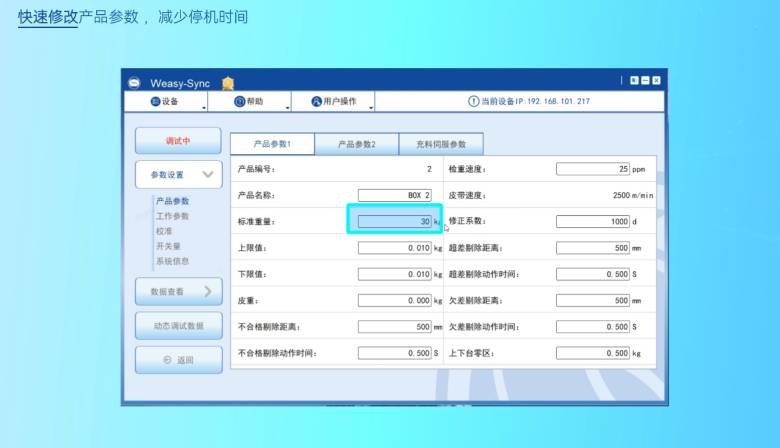Switch to the 充料伺服参数 tab
Viewport: 780px width, 448px height.
[440, 144]
